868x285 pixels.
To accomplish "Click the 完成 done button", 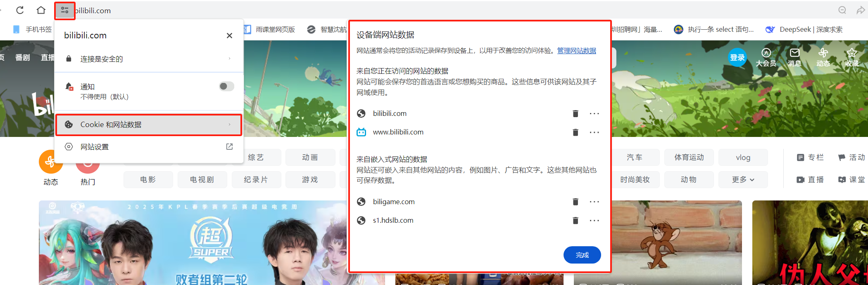I will coord(582,255).
